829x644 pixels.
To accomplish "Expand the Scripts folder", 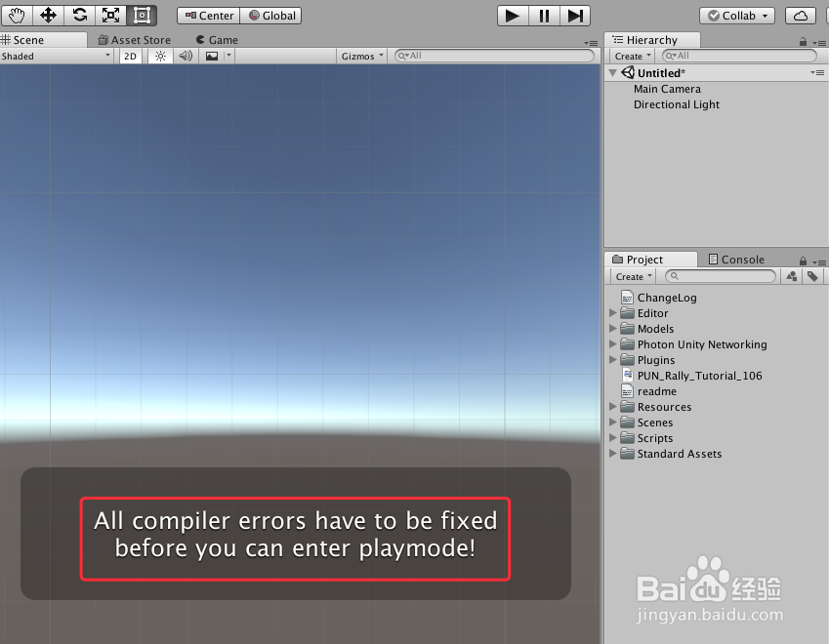I will [613, 438].
